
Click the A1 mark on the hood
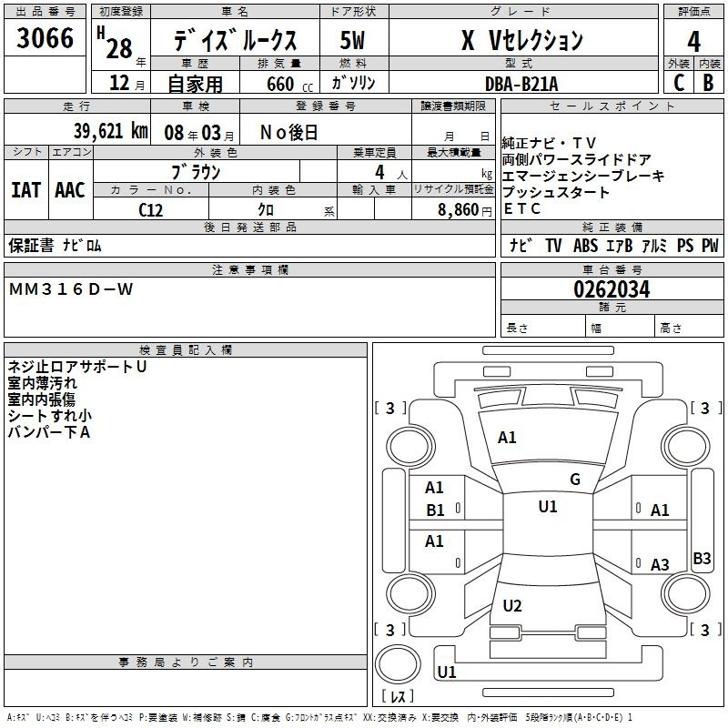[x=507, y=438]
